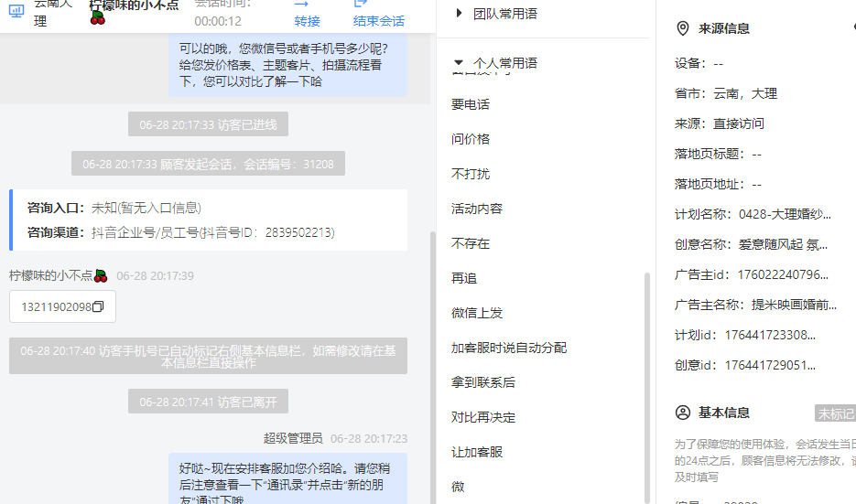Screen dimensions: 856x504
Task: Click the chat panel vertical scrollbar
Action: pyautogui.click(x=433, y=366)
